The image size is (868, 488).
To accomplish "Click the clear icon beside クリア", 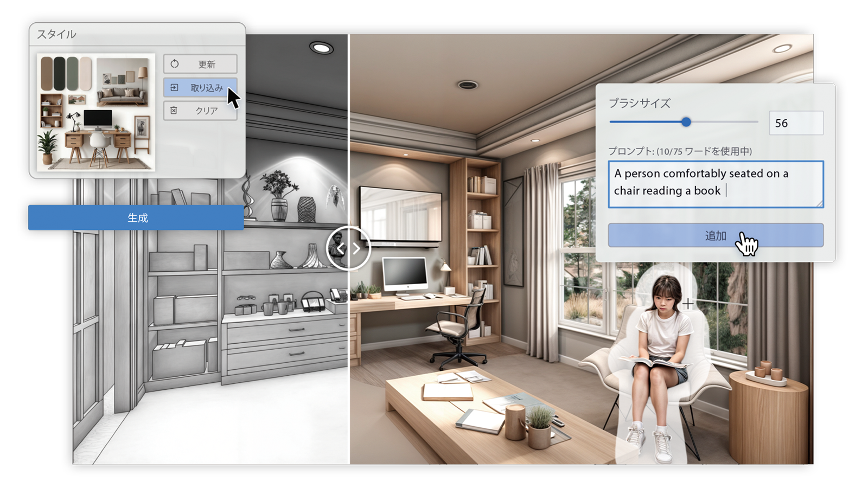I will click(174, 111).
